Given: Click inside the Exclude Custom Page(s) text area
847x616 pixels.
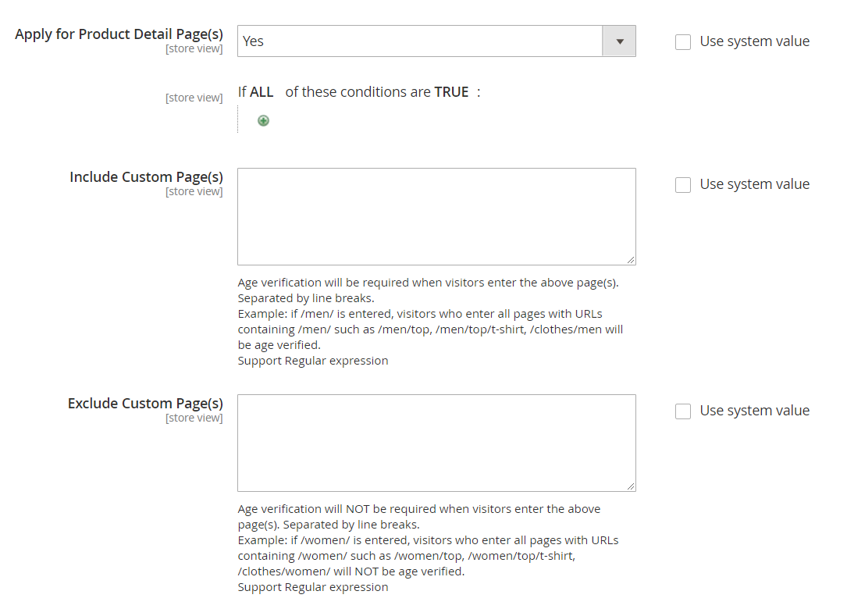Looking at the screenshot, I should click(x=436, y=443).
